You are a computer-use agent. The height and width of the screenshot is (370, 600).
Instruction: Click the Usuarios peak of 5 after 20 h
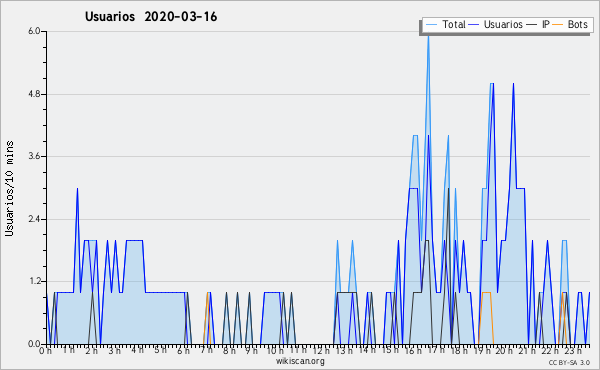tap(513, 84)
